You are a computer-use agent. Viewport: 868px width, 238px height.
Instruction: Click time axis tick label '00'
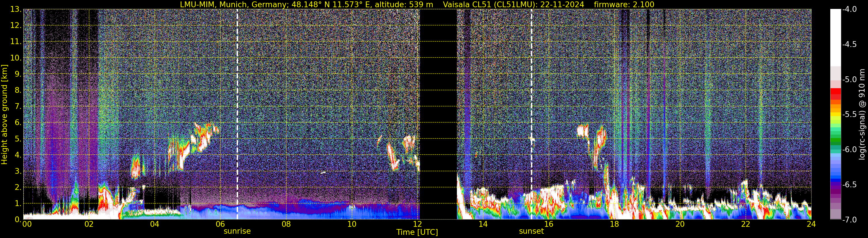click(26, 224)
